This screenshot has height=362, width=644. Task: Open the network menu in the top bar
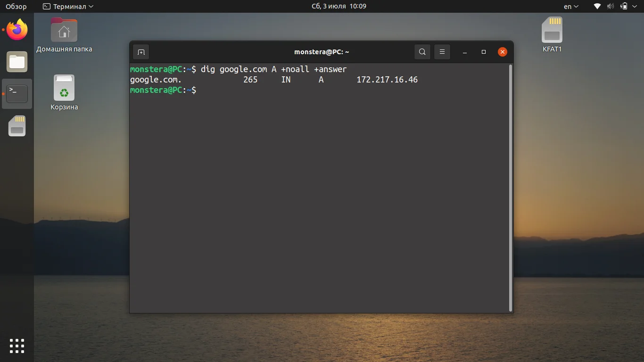click(596, 6)
